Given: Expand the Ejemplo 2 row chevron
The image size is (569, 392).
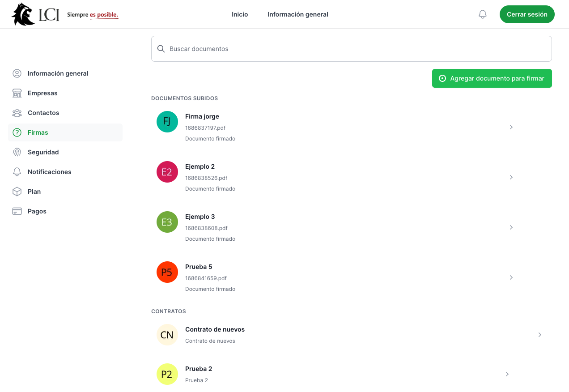Looking at the screenshot, I should (511, 177).
